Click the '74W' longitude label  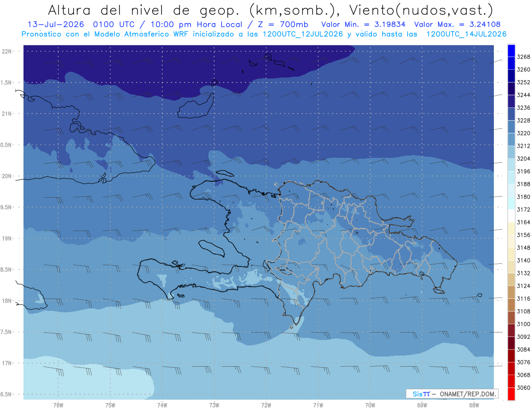point(162,405)
